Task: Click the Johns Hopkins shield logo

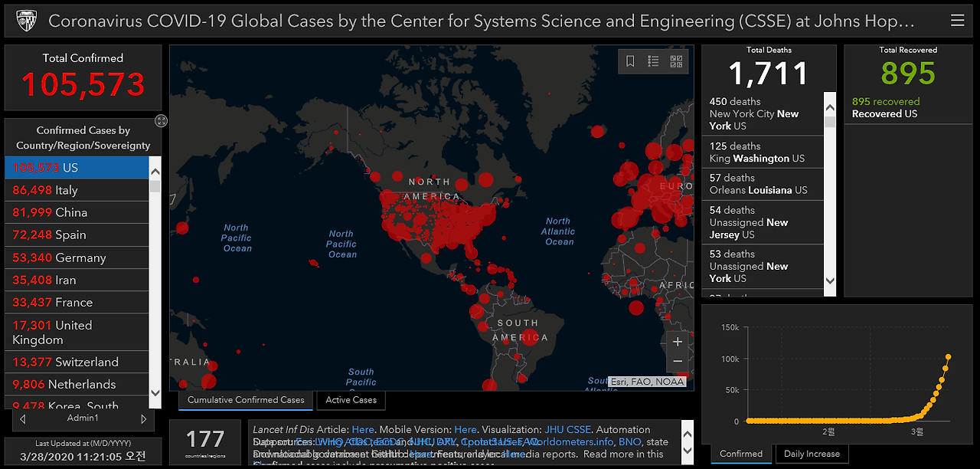Action: (x=28, y=19)
